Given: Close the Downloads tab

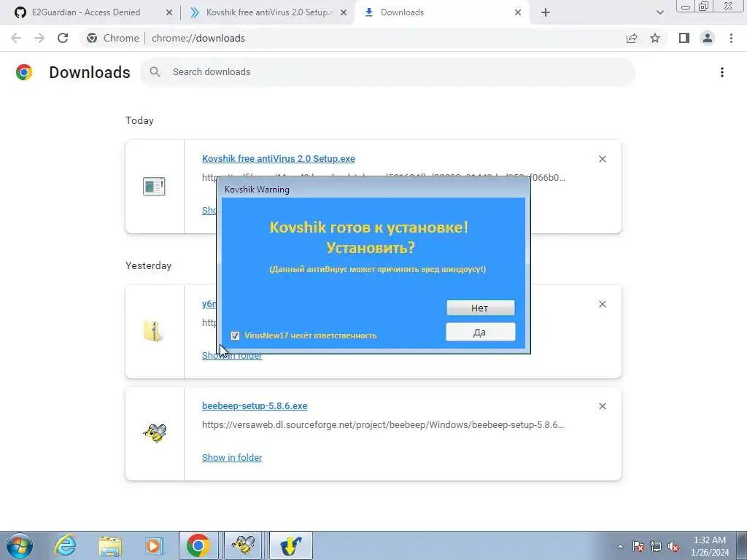Looking at the screenshot, I should 518,12.
